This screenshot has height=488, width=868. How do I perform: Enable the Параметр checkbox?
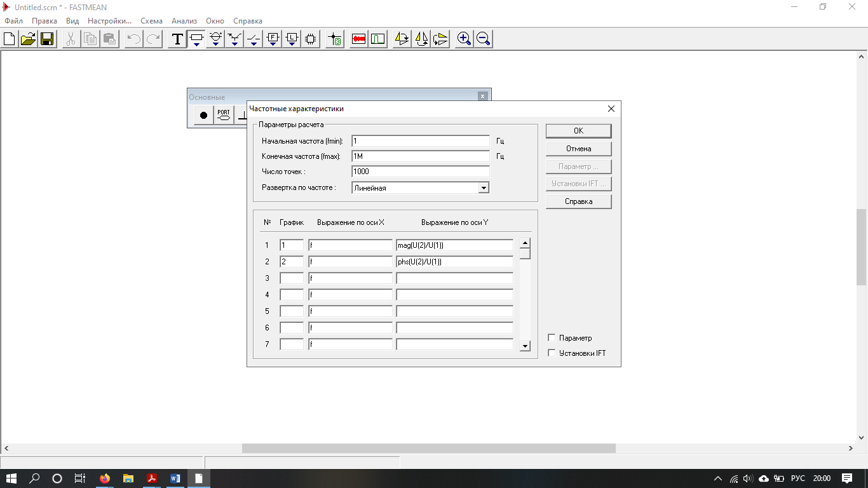pos(552,338)
